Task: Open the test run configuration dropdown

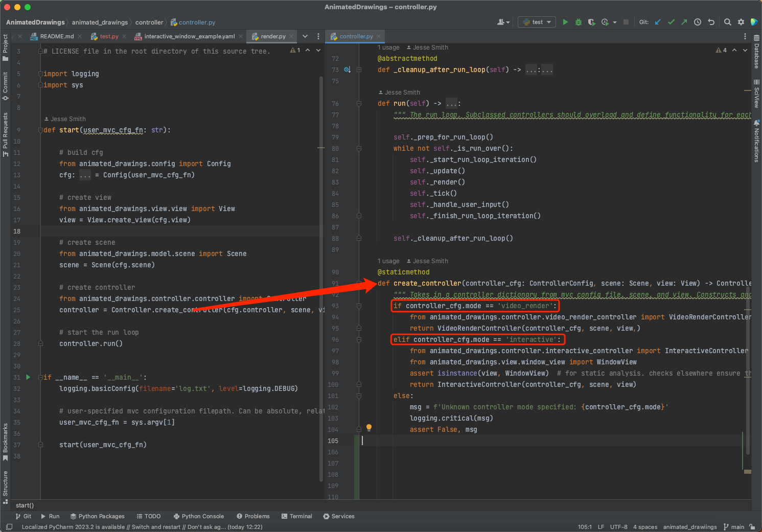Action: 538,22
